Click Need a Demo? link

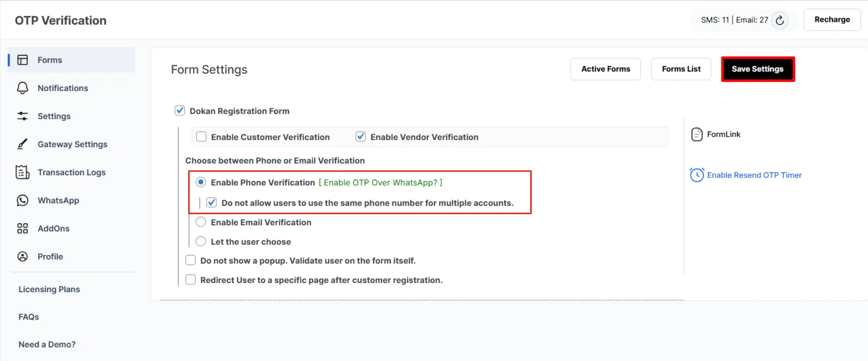coord(47,344)
